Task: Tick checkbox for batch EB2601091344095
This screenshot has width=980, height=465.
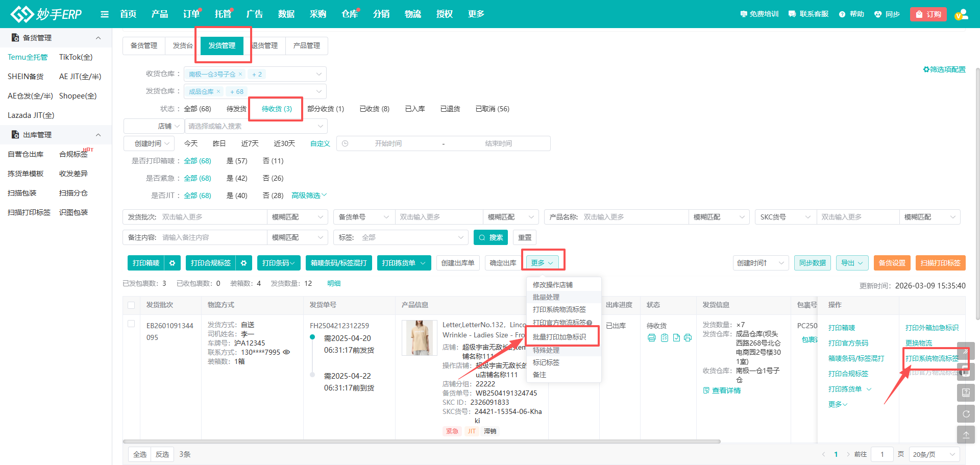Action: [131, 324]
